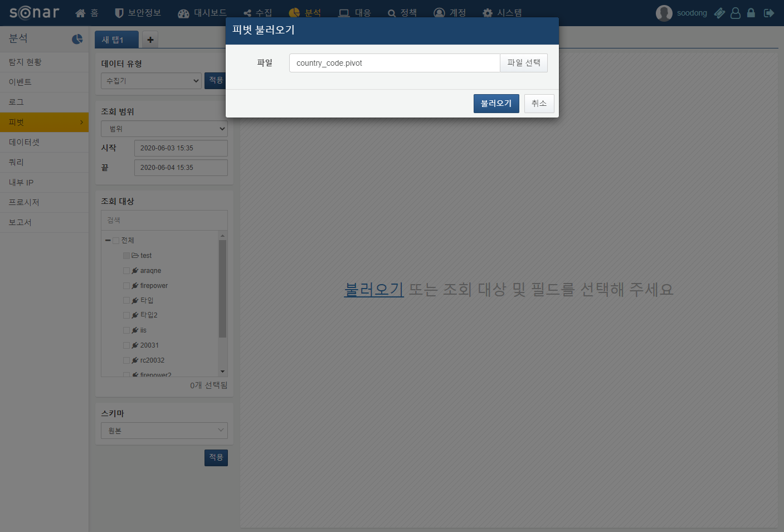The height and width of the screenshot is (532, 784).
Task: Open 내부 IP in sidebar
Action: tap(45, 183)
